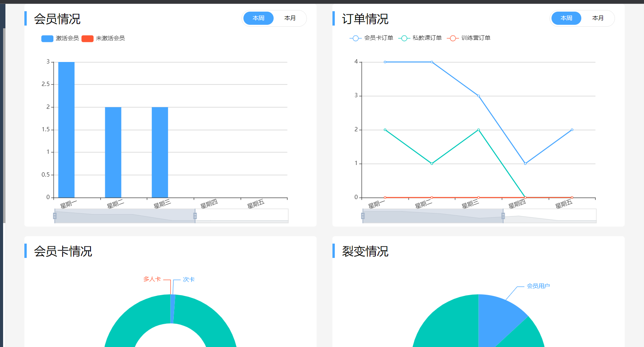Select 本月 in 订单情况 panel
Image resolution: width=644 pixels, height=347 pixels.
[598, 18]
